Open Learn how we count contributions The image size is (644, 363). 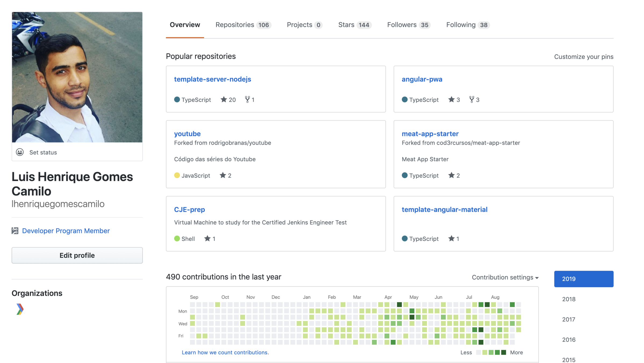click(225, 352)
